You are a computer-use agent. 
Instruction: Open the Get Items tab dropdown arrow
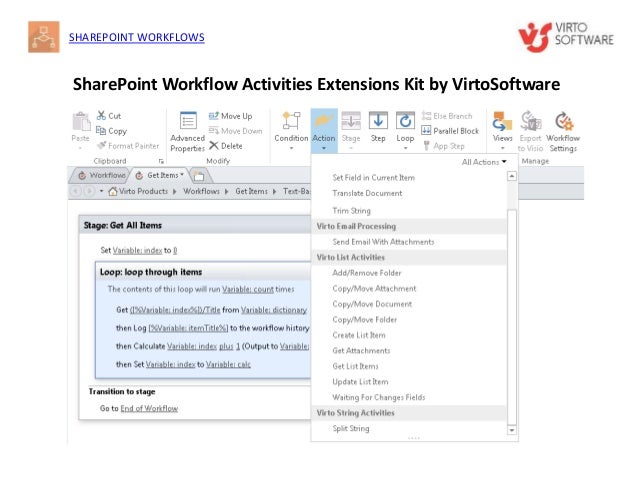(x=182, y=175)
